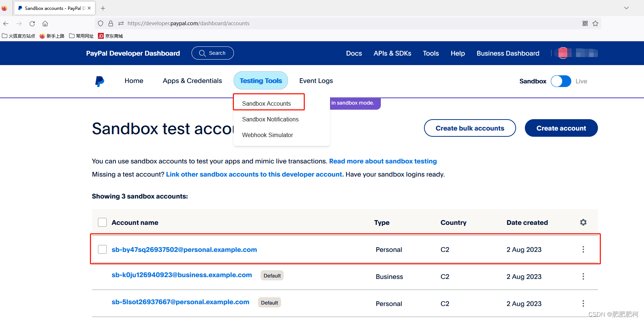Click the Type column header

point(382,223)
